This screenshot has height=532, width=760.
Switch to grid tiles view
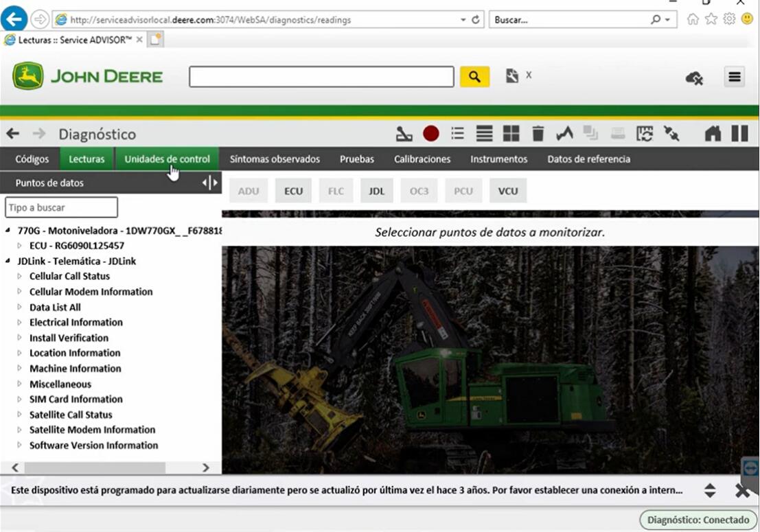[511, 133]
